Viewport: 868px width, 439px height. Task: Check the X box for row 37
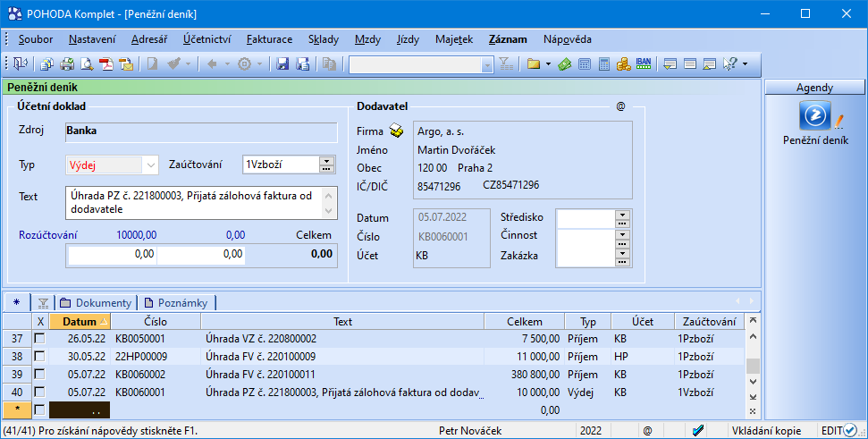[x=40, y=338]
